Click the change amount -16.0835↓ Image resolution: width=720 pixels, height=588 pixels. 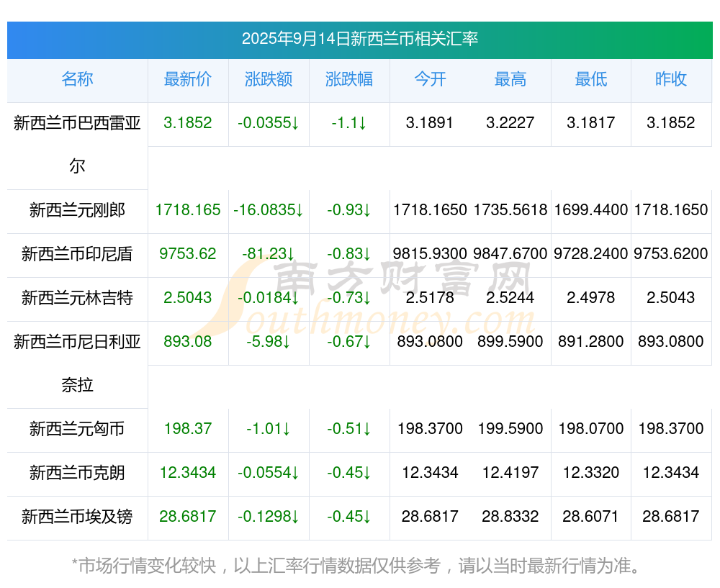click(x=269, y=209)
